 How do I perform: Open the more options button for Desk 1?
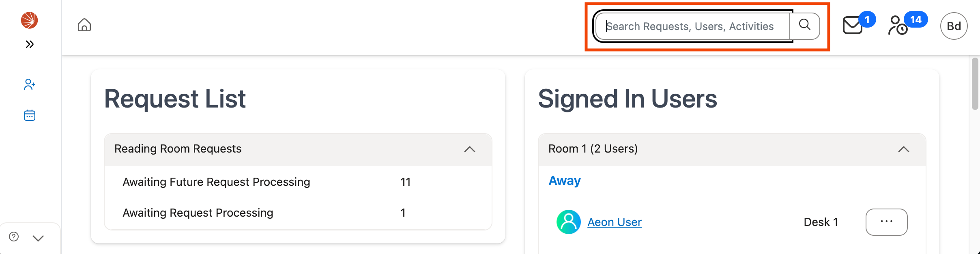886,222
